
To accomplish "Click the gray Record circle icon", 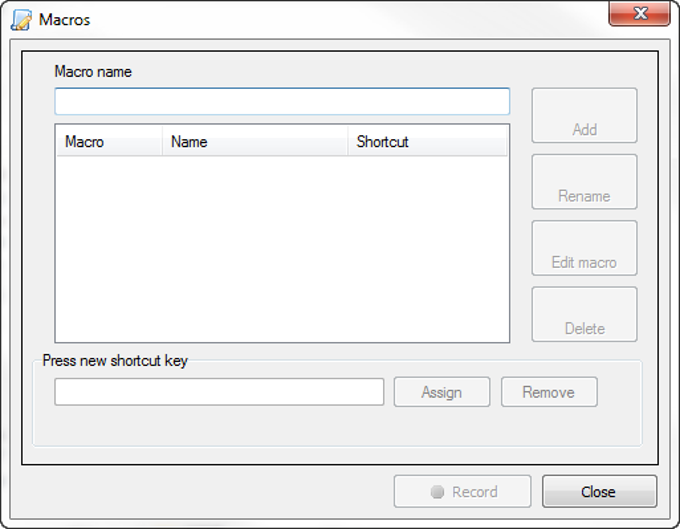I will tap(437, 492).
